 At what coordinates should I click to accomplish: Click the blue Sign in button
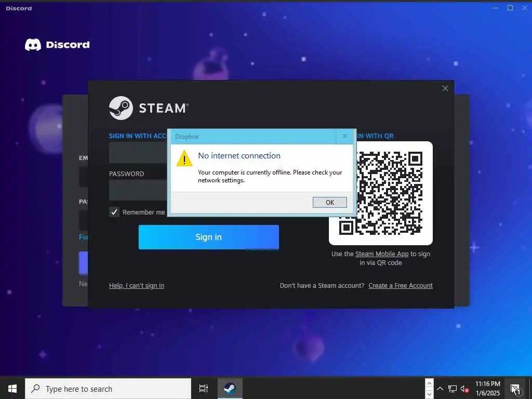209,237
